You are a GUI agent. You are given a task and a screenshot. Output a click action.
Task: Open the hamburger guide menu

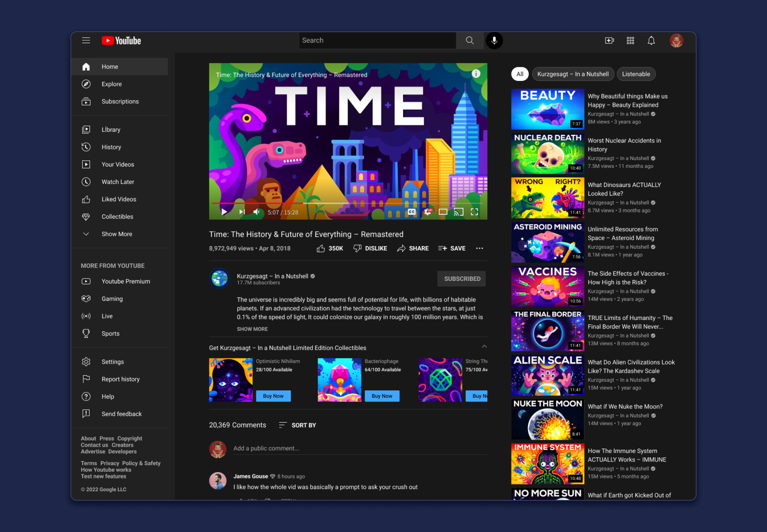click(86, 40)
